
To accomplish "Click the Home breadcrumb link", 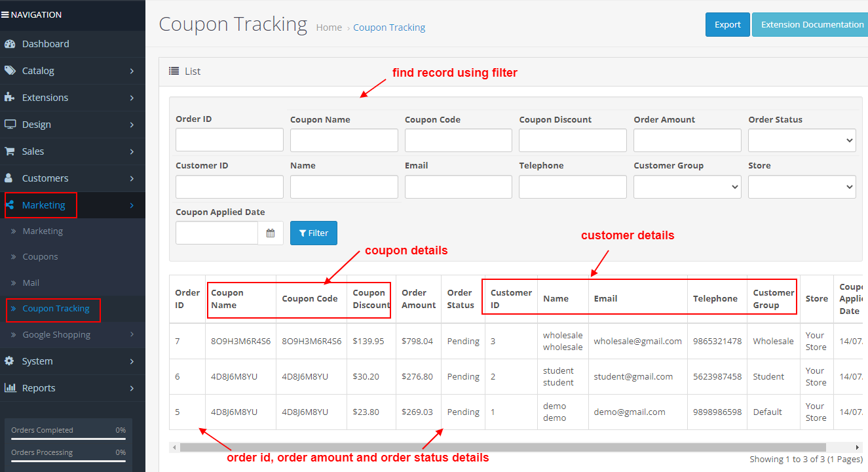I will (329, 28).
